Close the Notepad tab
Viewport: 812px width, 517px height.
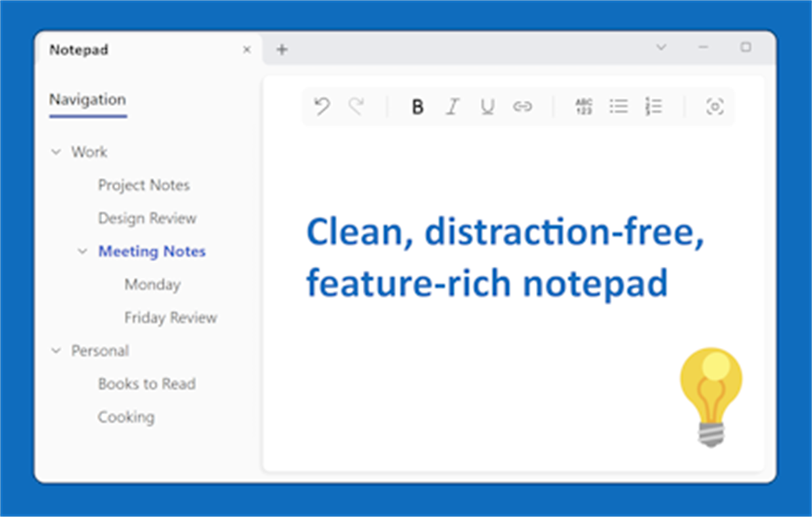click(x=247, y=49)
